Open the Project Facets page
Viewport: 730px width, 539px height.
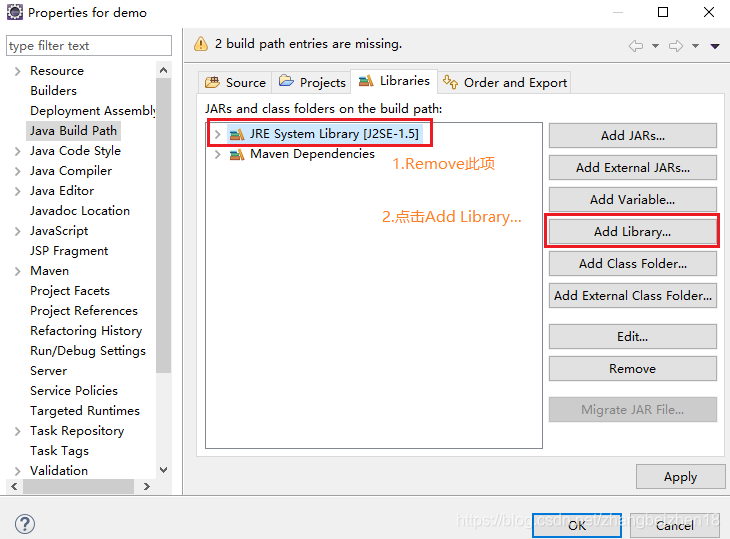70,291
